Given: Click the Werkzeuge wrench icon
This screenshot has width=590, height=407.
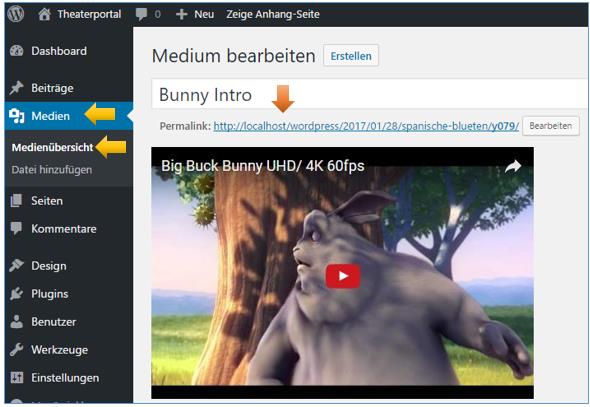Looking at the screenshot, I should coord(17,350).
